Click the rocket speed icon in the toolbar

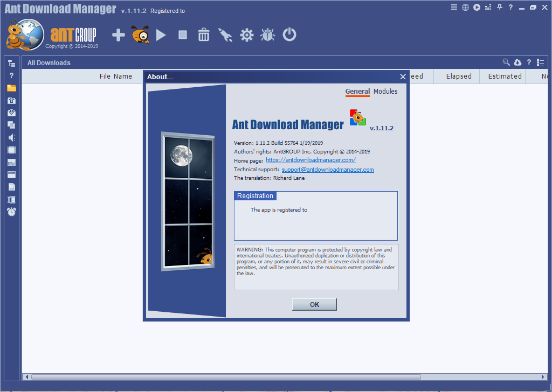[x=225, y=35]
